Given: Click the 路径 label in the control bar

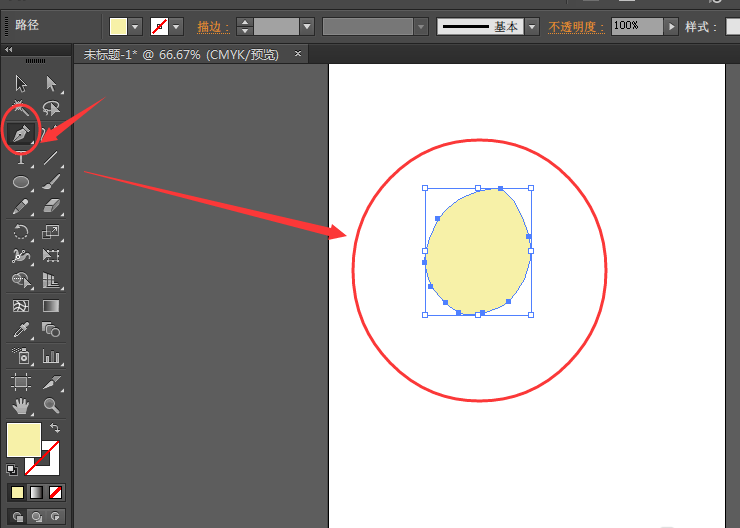Looking at the screenshot, I should pos(27,25).
